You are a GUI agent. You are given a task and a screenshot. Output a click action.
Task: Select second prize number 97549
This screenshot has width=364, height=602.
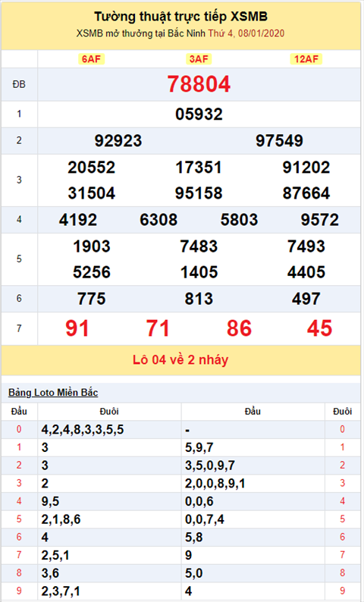280,141
